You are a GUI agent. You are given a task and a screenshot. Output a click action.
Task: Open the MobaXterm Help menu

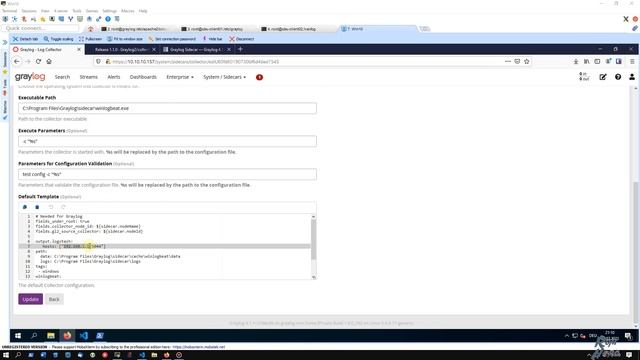click(x=143, y=11)
